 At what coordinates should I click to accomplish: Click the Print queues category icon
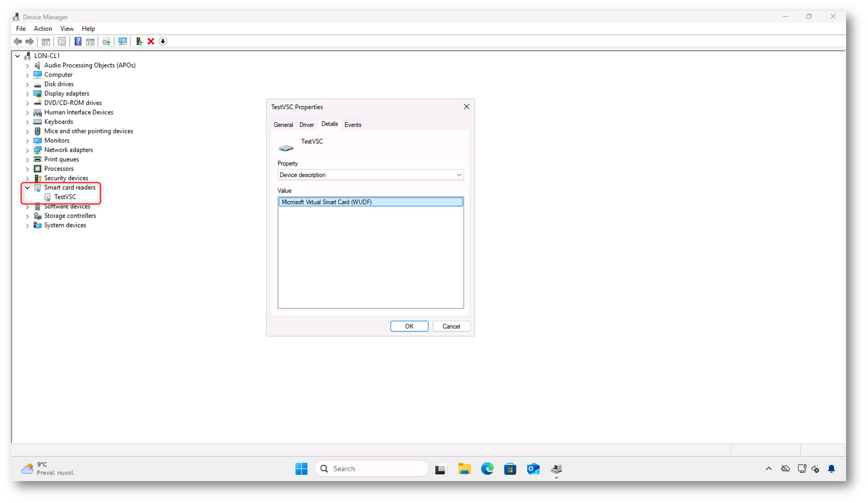click(38, 159)
